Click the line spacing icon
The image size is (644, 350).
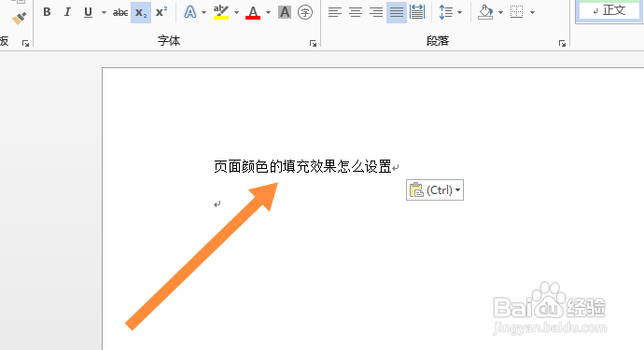click(x=445, y=12)
